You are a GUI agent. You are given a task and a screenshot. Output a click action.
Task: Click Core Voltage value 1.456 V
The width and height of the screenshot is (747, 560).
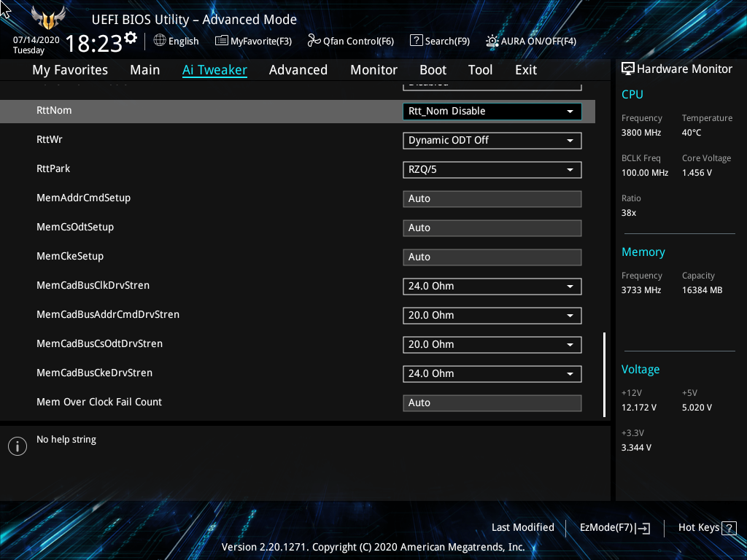click(x=697, y=173)
